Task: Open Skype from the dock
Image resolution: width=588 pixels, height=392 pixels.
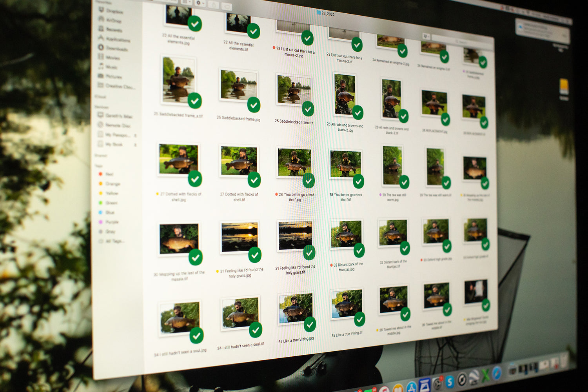Action: click(450, 381)
